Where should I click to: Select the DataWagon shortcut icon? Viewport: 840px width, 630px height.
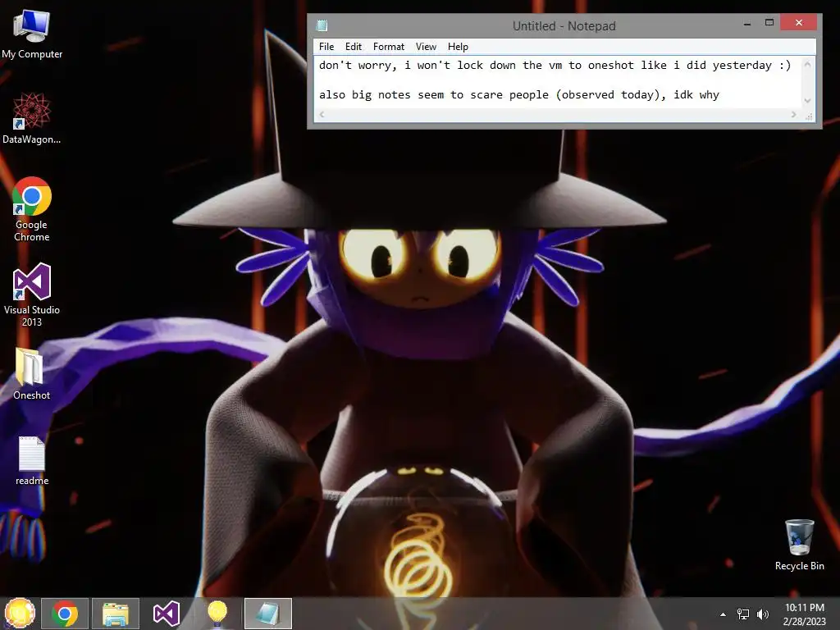pyautogui.click(x=32, y=118)
